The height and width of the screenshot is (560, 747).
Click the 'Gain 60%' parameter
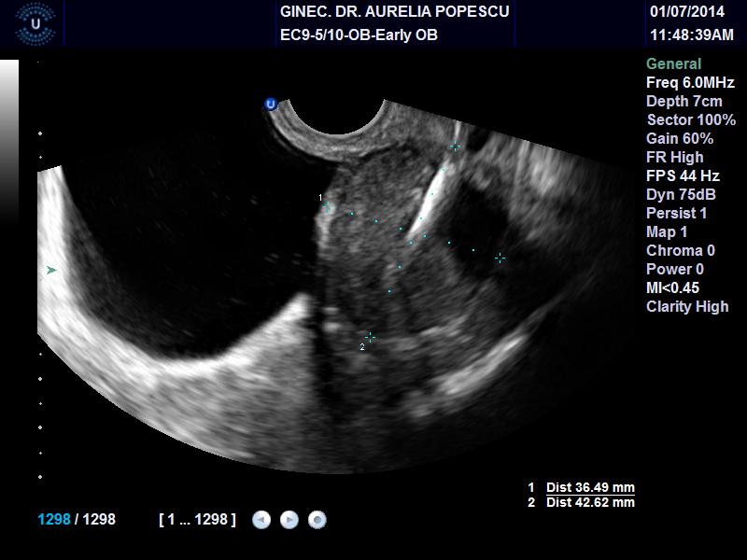click(680, 138)
